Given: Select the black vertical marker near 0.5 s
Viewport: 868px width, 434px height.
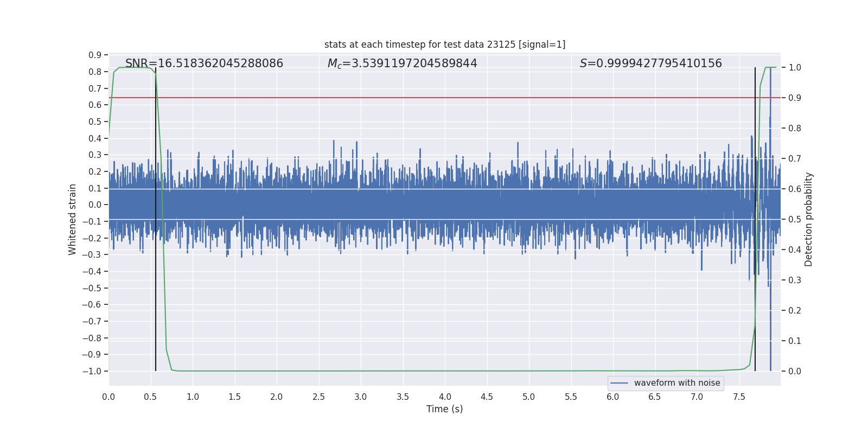Looking at the screenshot, I should click(156, 271).
